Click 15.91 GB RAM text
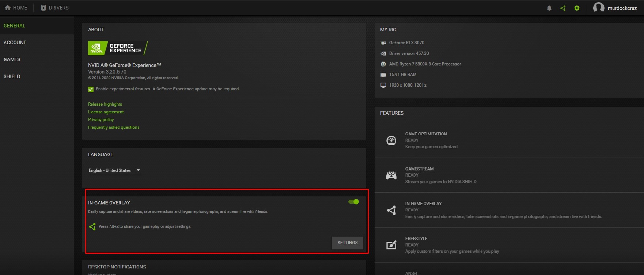644x275 pixels. [x=403, y=75]
